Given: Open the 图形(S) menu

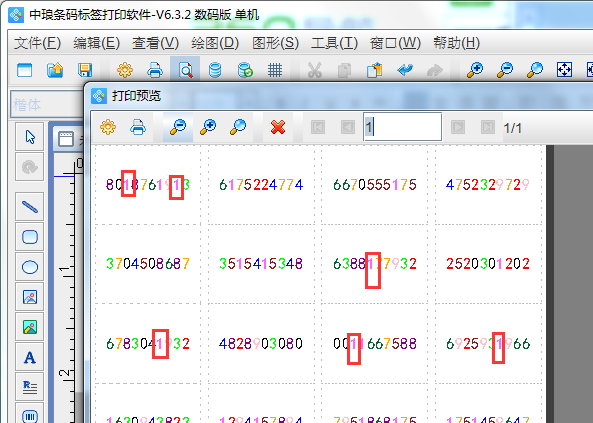Looking at the screenshot, I should 275,43.
